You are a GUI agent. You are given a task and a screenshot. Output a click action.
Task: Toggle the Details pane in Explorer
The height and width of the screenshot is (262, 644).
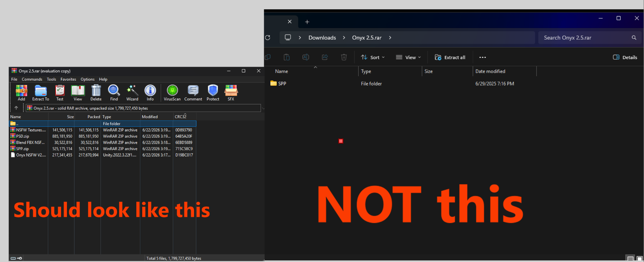click(625, 57)
